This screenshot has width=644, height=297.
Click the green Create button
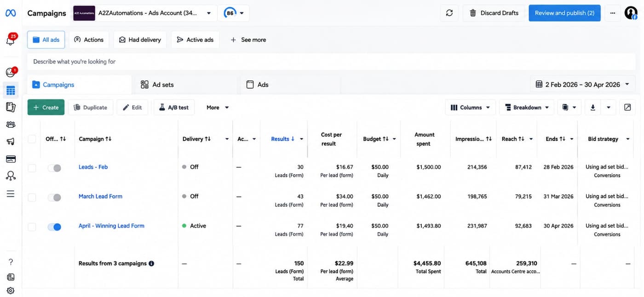46,108
